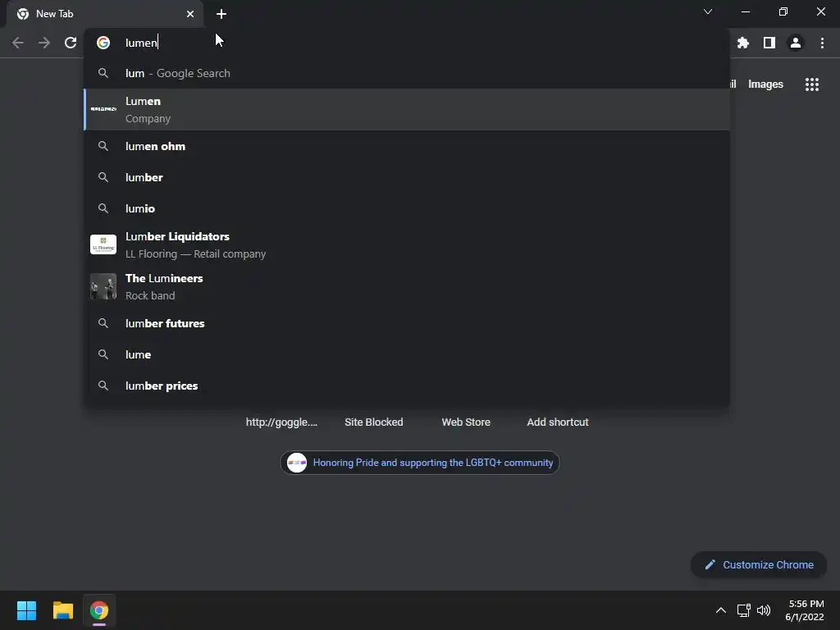
Task: Open the Web Store shortcut
Action: point(466,422)
